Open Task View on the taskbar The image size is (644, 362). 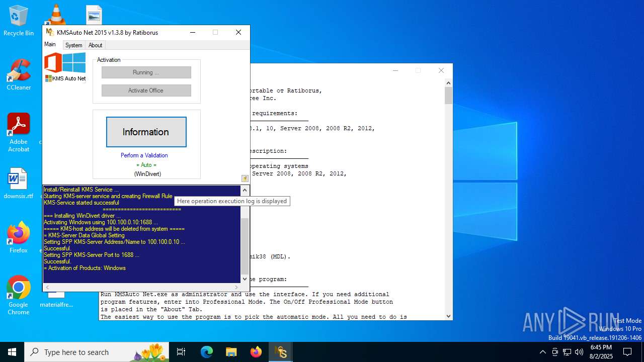pos(181,352)
